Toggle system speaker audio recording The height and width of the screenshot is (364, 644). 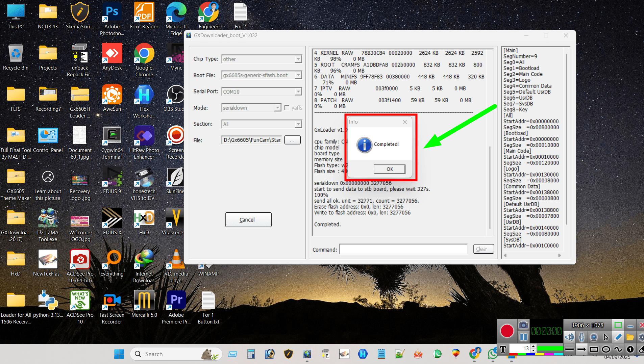(569, 337)
